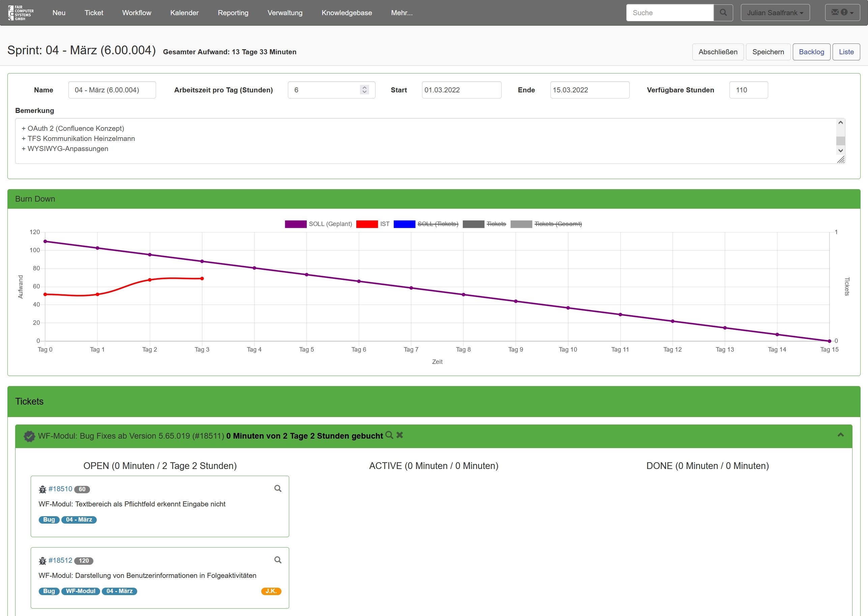Viewport: 868px width, 616px height.
Task: Collapse the WF-Modul ticket group chevron
Action: [x=840, y=435]
